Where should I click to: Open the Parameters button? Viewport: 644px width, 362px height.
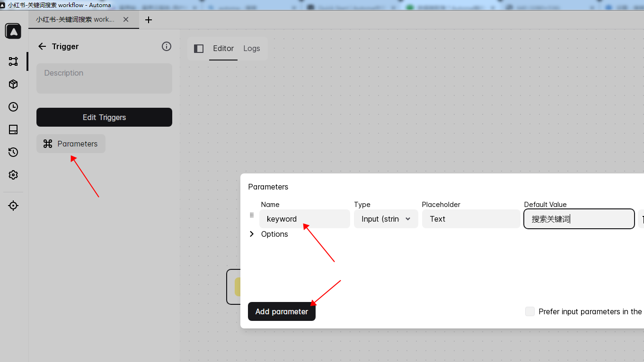[71, 144]
